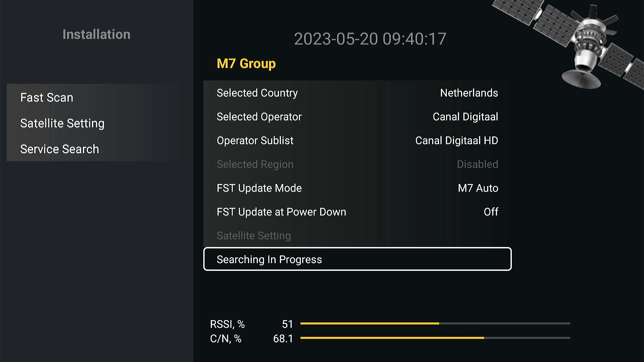Click the Searching In Progress button
Screen dimensions: 644x362
357,259
